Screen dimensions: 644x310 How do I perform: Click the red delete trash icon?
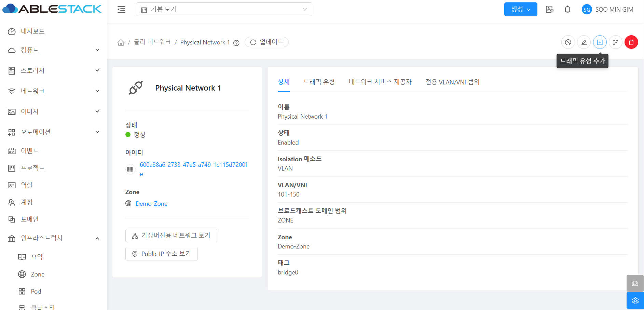click(631, 42)
